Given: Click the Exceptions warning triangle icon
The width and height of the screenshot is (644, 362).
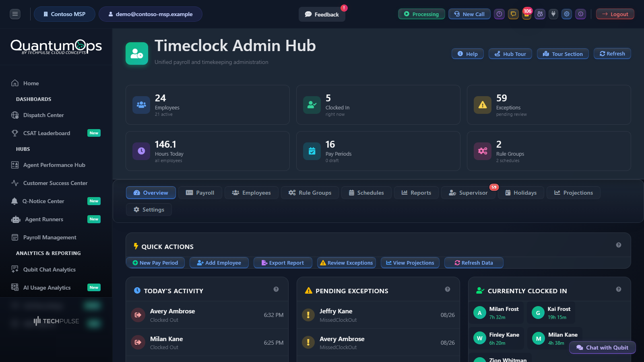Looking at the screenshot, I should (483, 105).
